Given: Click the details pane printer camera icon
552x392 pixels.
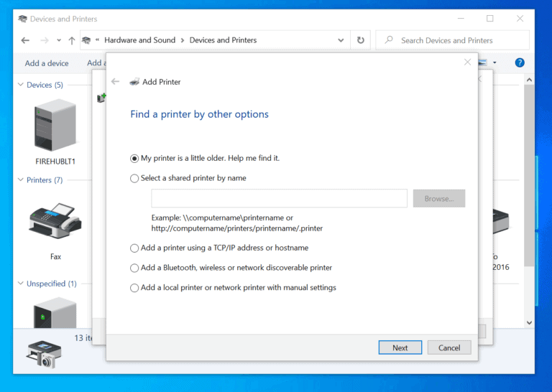Looking at the screenshot, I should (x=44, y=354).
